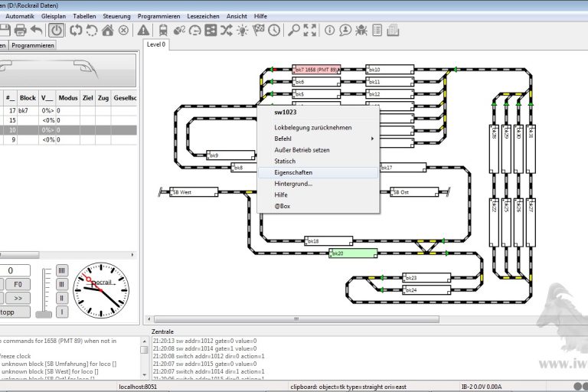The height and width of the screenshot is (392, 588).
Task: Click the speed step IIII button
Action: click(x=62, y=270)
